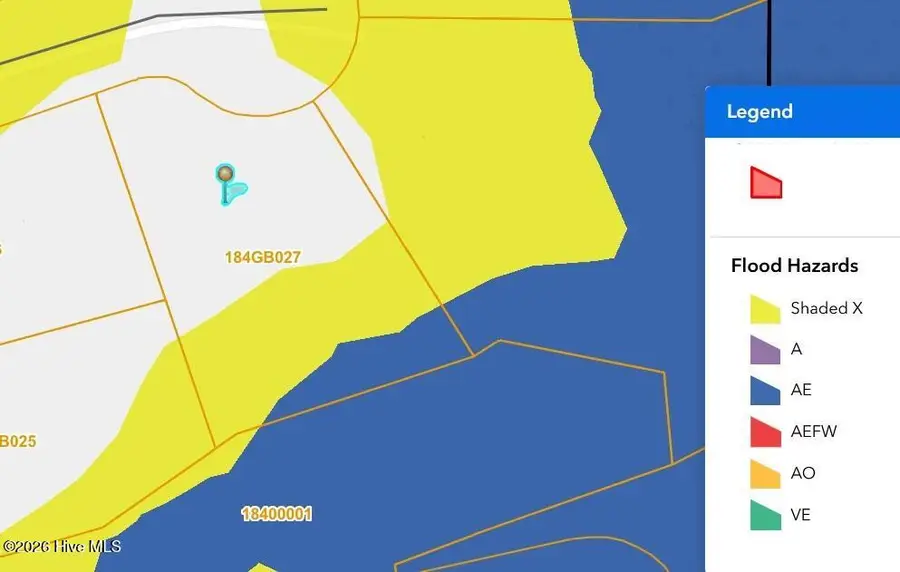Click the Legend panel title bar

click(802, 112)
